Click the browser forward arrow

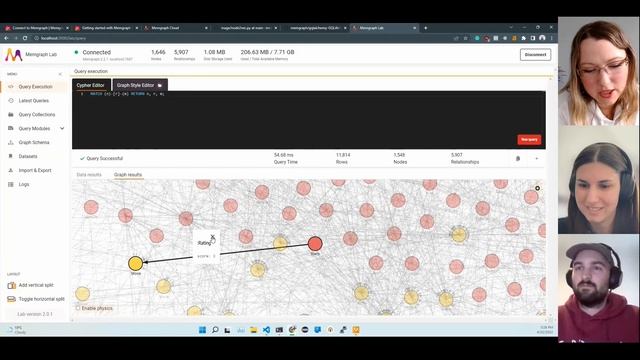click(16, 38)
